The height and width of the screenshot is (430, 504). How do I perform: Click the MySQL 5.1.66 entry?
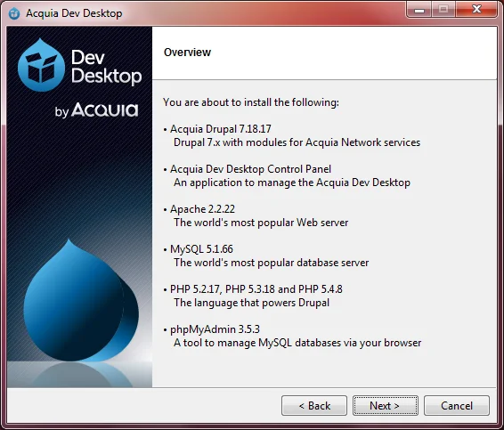point(201,249)
